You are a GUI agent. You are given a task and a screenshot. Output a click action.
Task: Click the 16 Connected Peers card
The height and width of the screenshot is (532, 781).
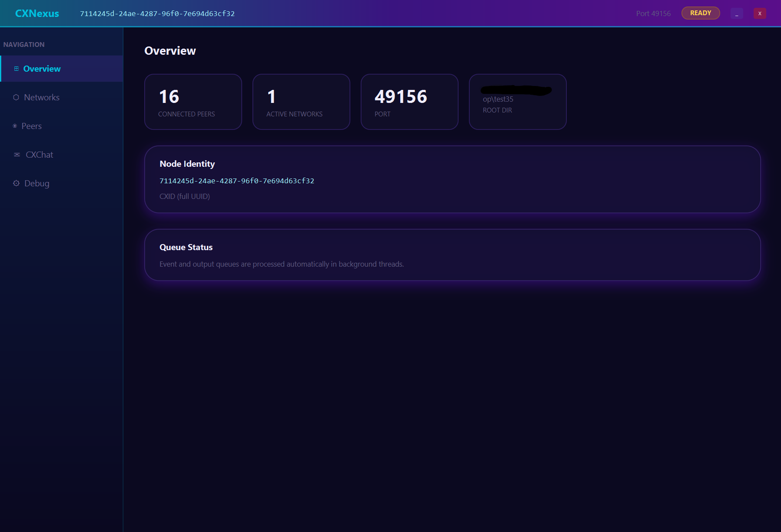(x=193, y=102)
